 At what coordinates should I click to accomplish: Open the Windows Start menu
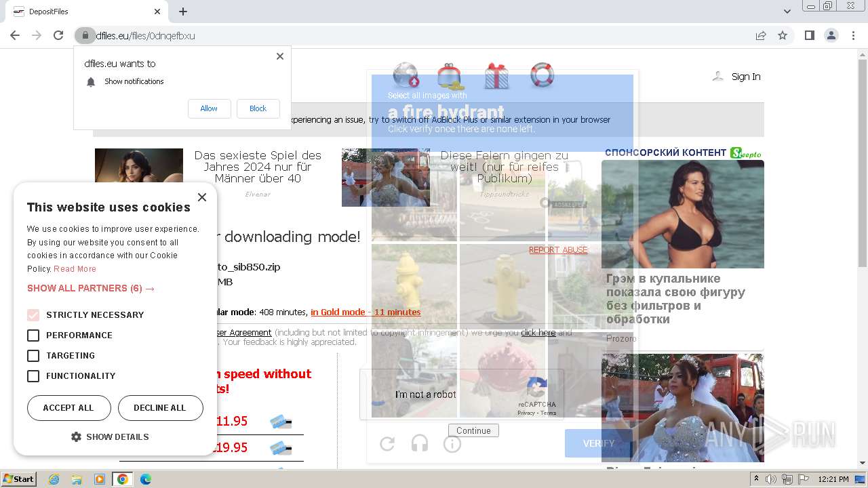tap(18, 479)
